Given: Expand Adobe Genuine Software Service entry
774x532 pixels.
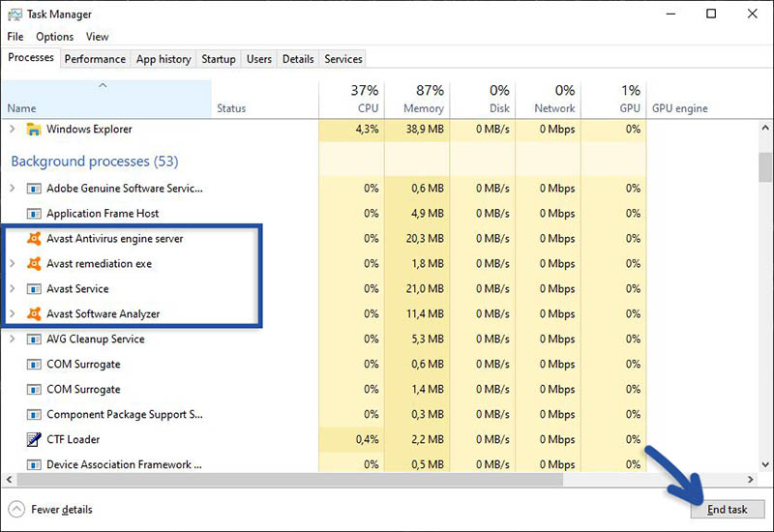Looking at the screenshot, I should tap(13, 189).
